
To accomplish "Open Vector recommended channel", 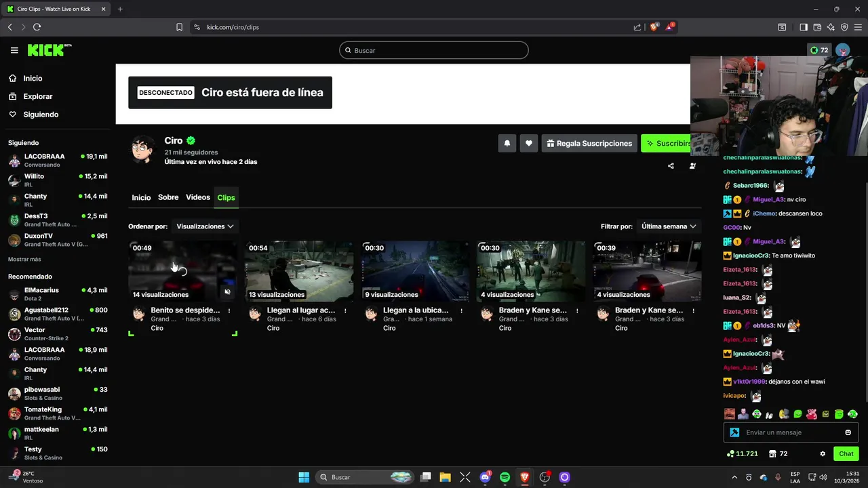I will tap(58, 333).
